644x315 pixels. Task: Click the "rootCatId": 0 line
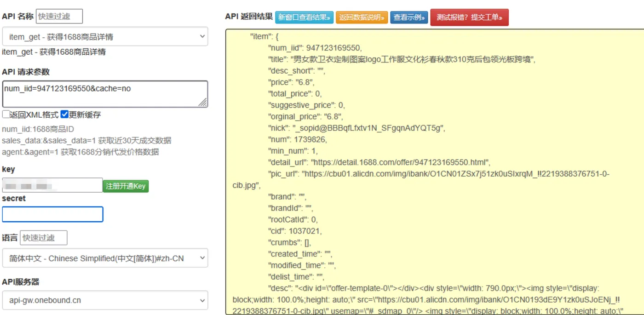point(293,219)
